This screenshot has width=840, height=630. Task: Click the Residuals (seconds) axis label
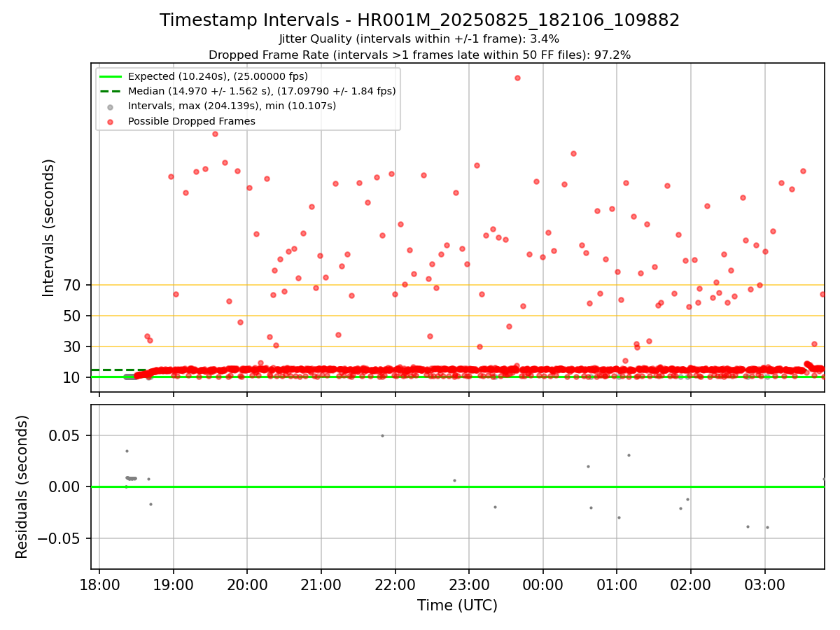click(x=22, y=486)
